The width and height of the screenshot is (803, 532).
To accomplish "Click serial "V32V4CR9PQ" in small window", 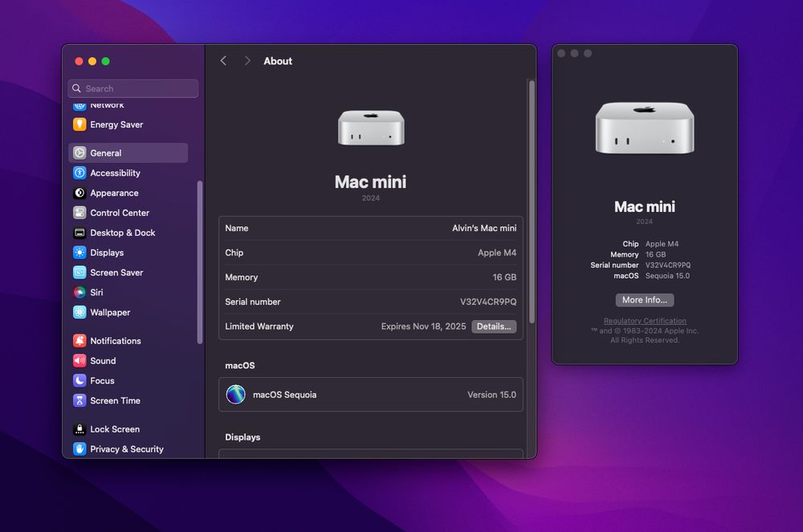I will click(x=668, y=265).
